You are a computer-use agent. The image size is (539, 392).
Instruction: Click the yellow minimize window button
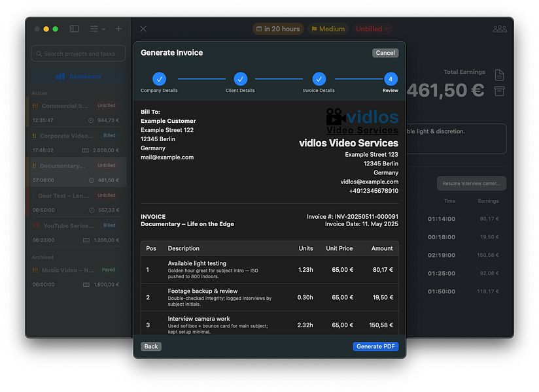pyautogui.click(x=46, y=29)
